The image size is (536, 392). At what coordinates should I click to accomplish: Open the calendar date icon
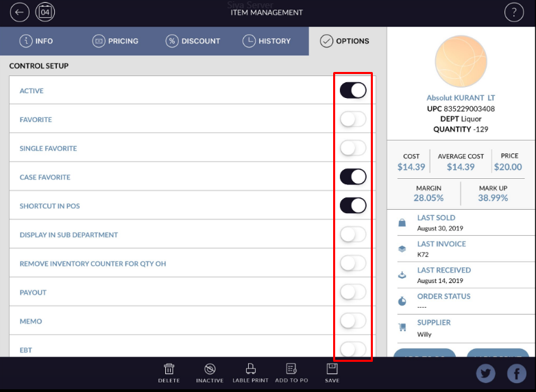coord(45,12)
